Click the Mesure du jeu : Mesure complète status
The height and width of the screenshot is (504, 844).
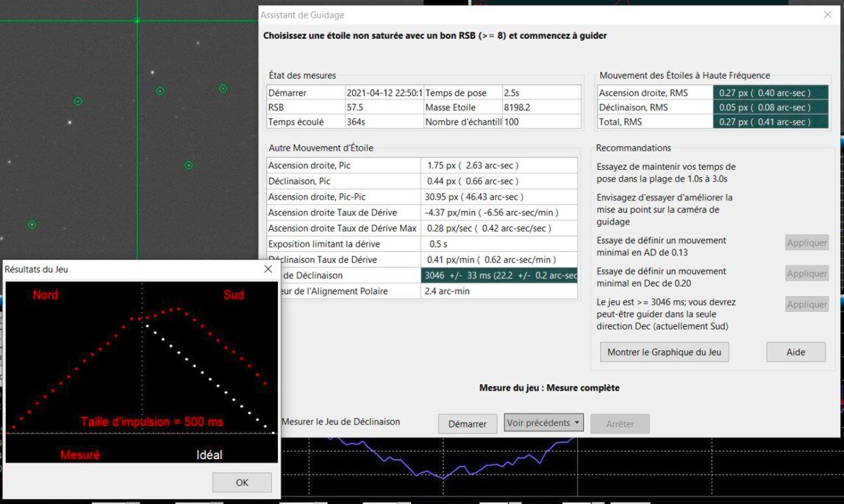(x=549, y=388)
